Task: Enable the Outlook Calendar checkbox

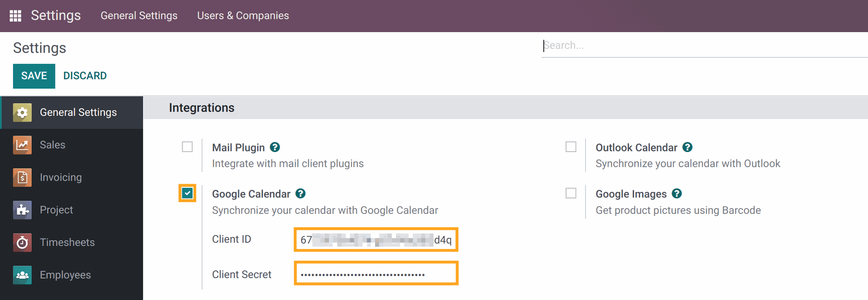Action: (571, 147)
